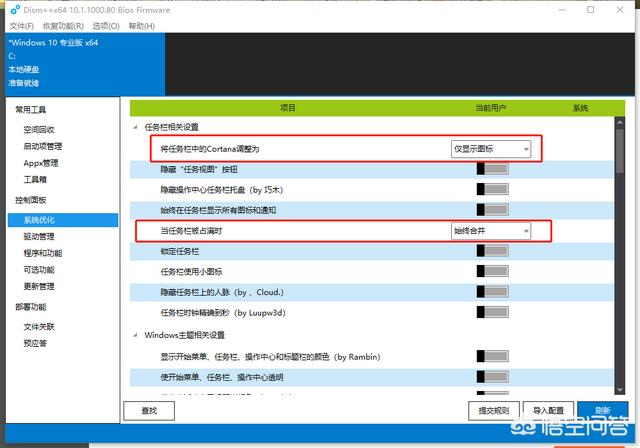Select 系统优化 in the sidebar

point(63,220)
